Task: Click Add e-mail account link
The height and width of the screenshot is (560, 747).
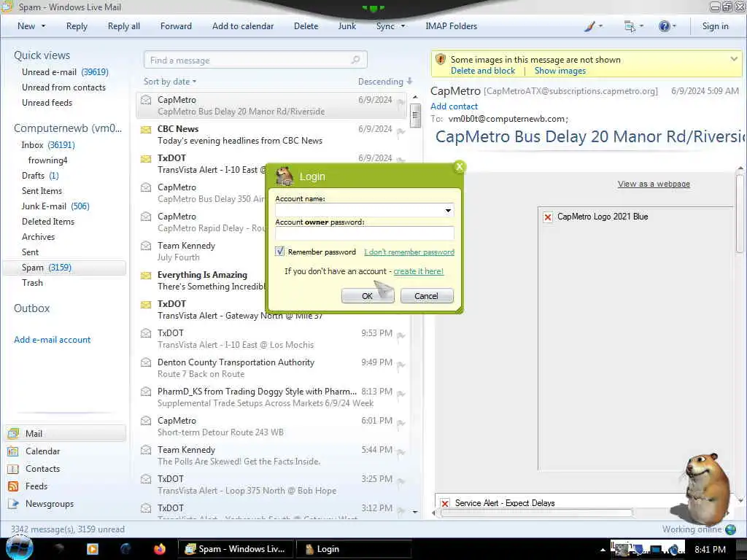Action: coord(53,340)
